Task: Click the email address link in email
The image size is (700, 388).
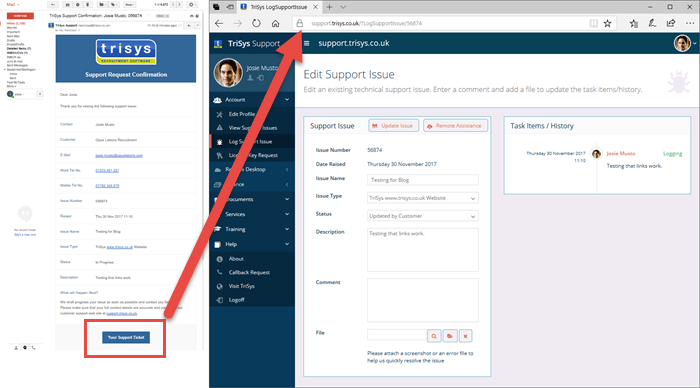Action: [119, 155]
